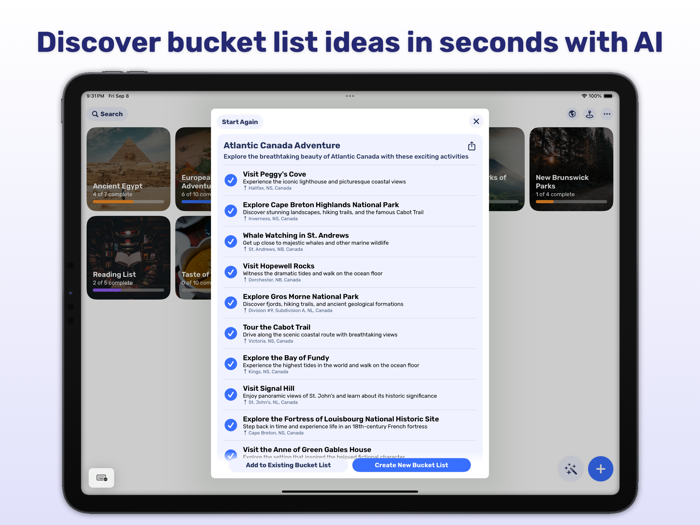Uncheck Explore Cape Breton Highlands National Park
700x525 pixels.
tap(231, 211)
